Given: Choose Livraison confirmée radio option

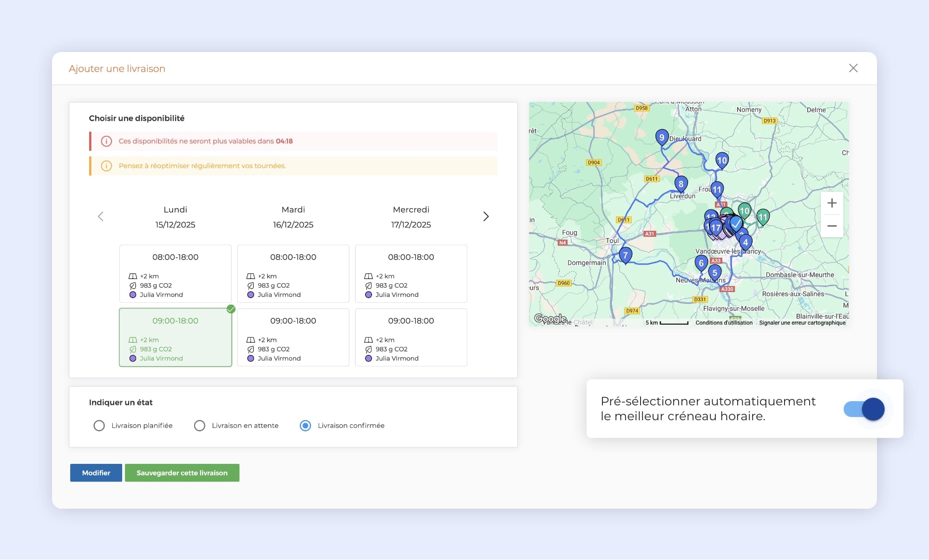Looking at the screenshot, I should tap(305, 426).
